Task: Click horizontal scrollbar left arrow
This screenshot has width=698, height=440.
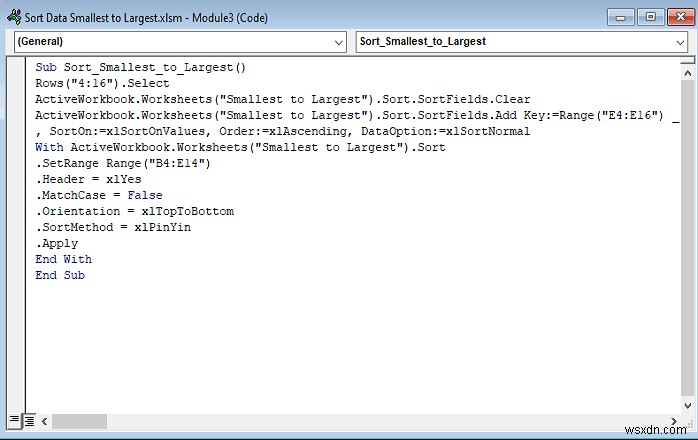Action: [45, 421]
